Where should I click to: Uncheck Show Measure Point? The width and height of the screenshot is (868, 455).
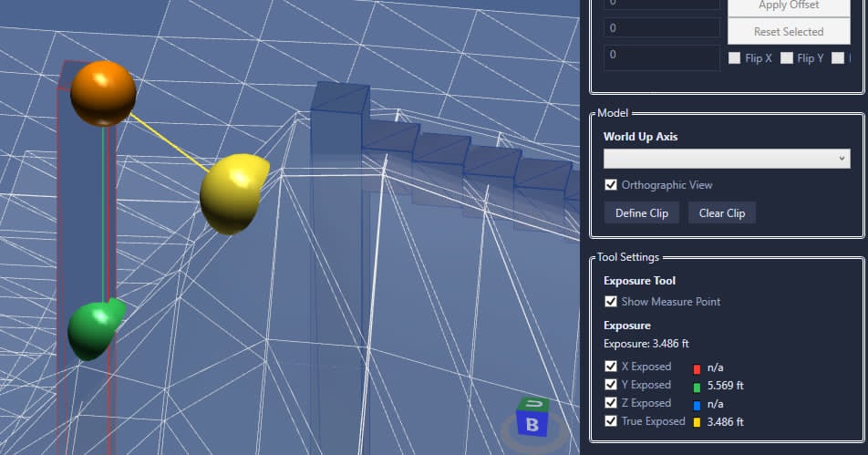coord(611,302)
